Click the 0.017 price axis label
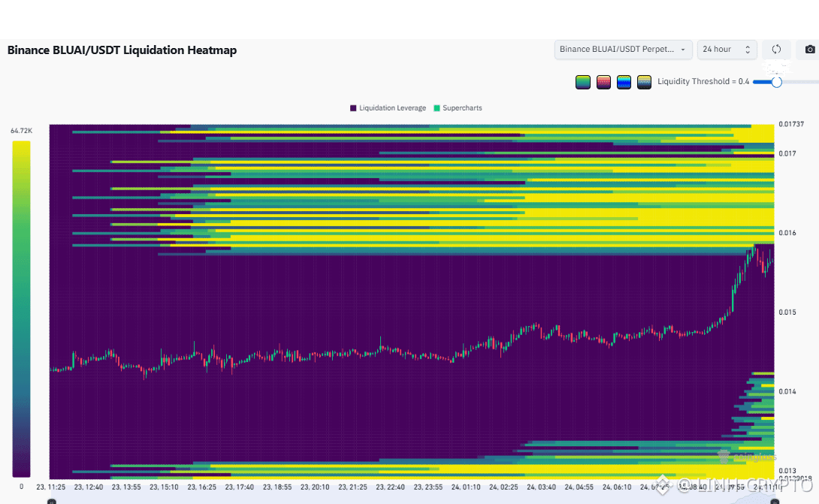The width and height of the screenshot is (819, 504). [x=787, y=153]
